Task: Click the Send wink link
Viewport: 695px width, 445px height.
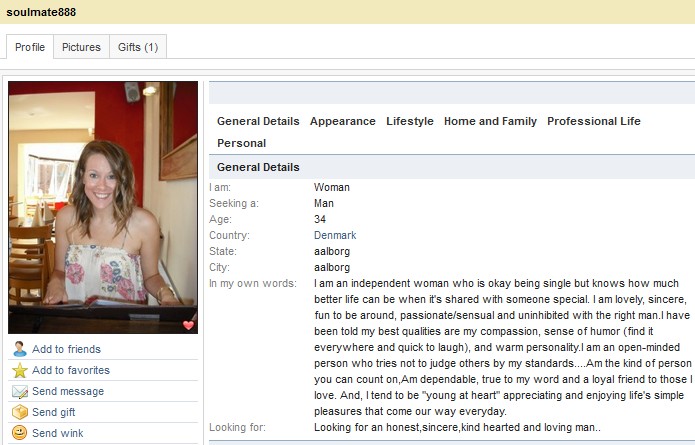Action: (58, 433)
